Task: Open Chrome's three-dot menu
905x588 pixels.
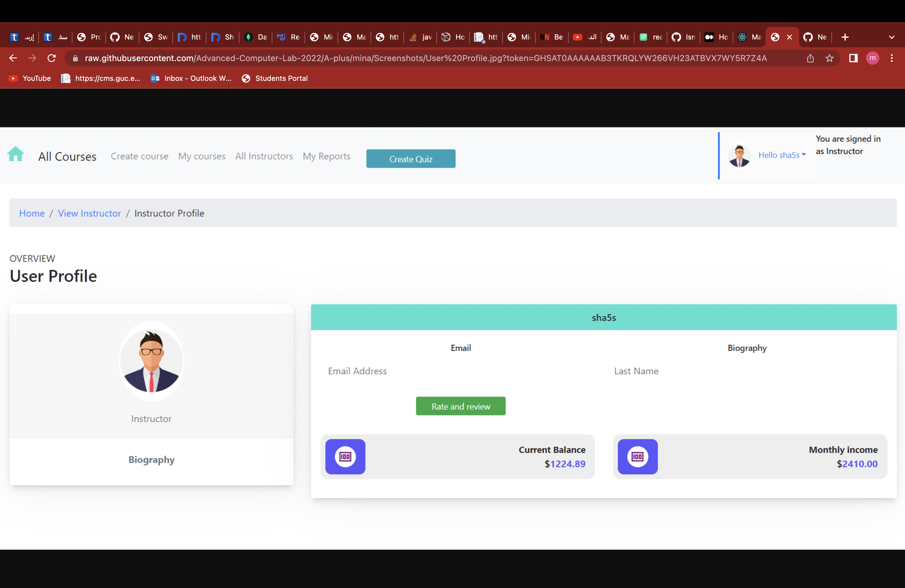Action: click(892, 58)
